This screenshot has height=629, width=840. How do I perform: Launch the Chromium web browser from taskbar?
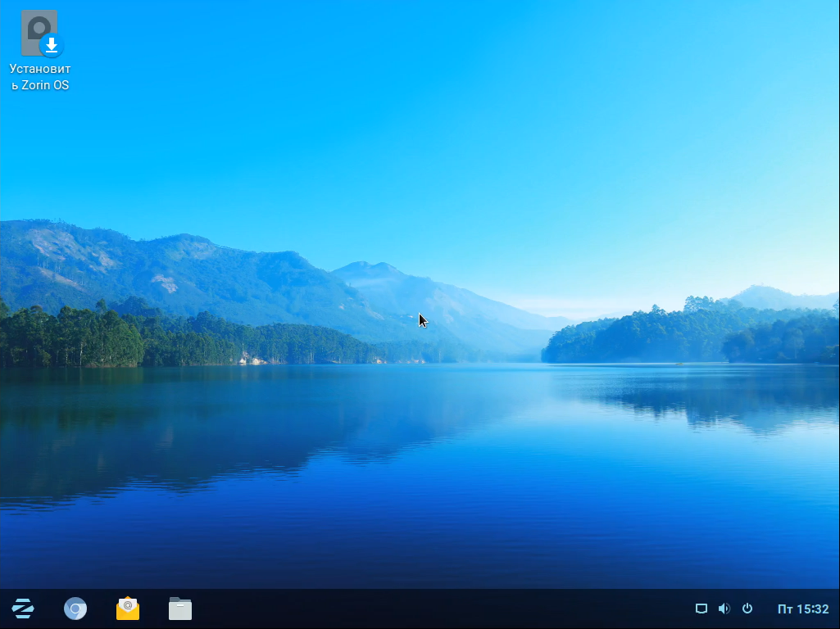75,609
